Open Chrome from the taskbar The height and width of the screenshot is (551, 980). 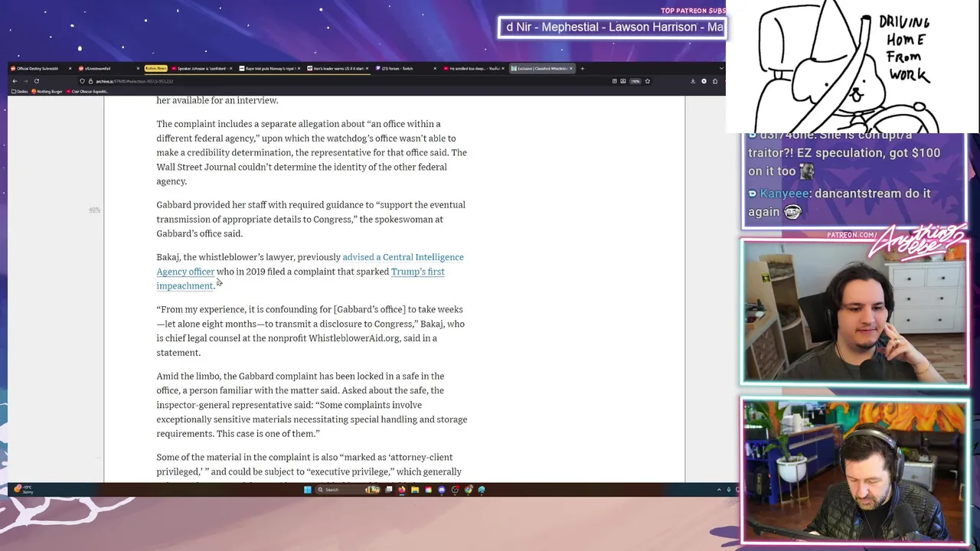click(x=469, y=490)
